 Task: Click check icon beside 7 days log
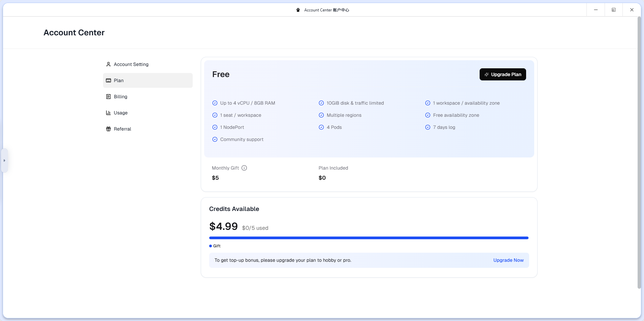[x=428, y=127]
